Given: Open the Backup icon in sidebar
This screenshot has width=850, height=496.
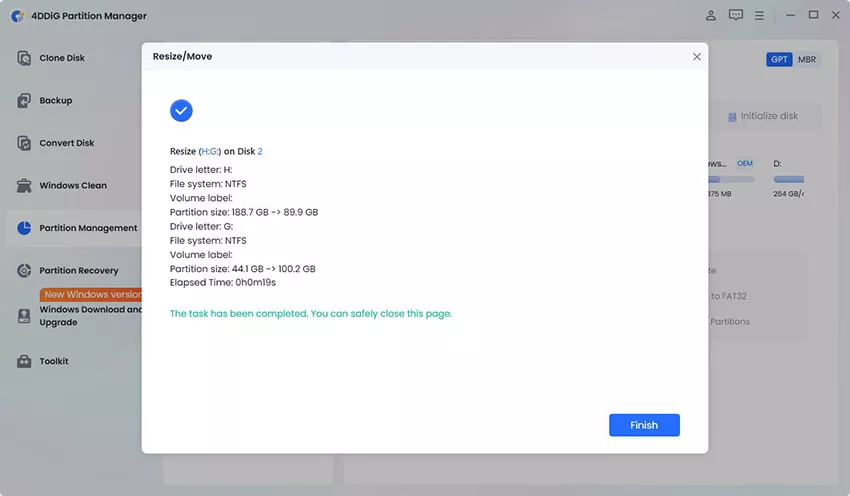Looking at the screenshot, I should click(x=24, y=100).
